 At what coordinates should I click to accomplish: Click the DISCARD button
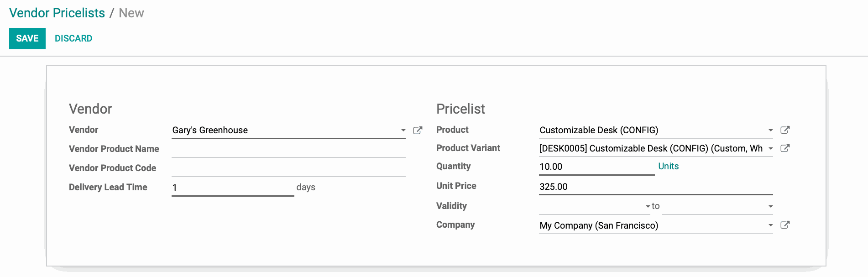tap(73, 38)
